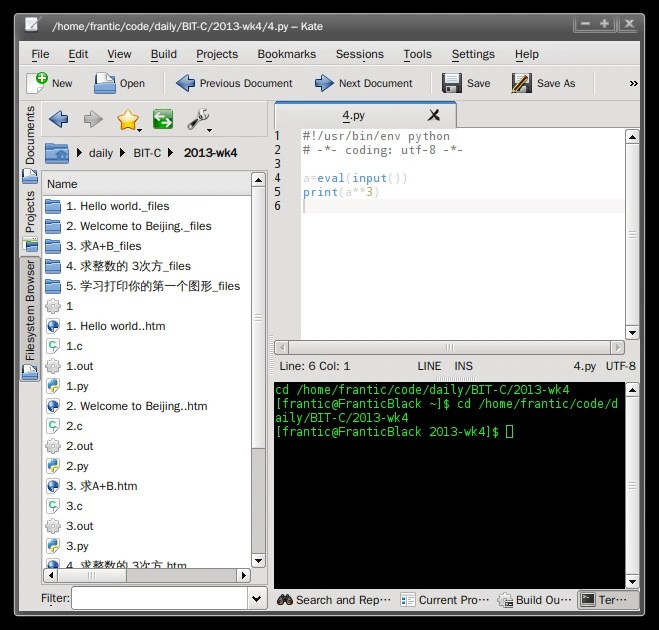Toggle the Search and Replace panel
This screenshot has width=659, height=630.
[x=334, y=600]
